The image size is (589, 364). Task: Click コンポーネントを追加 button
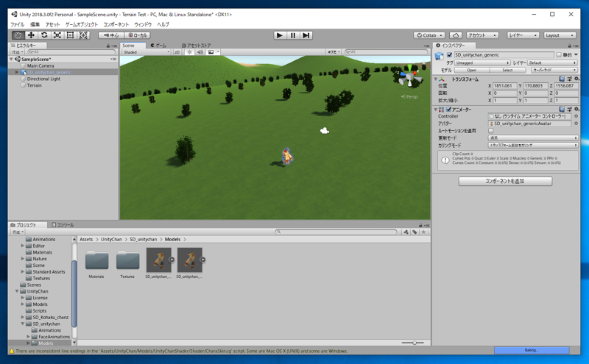505,181
